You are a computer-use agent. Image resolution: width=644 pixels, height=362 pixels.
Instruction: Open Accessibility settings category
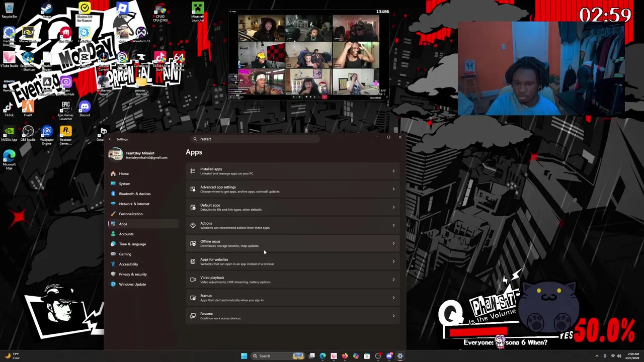[143, 264]
